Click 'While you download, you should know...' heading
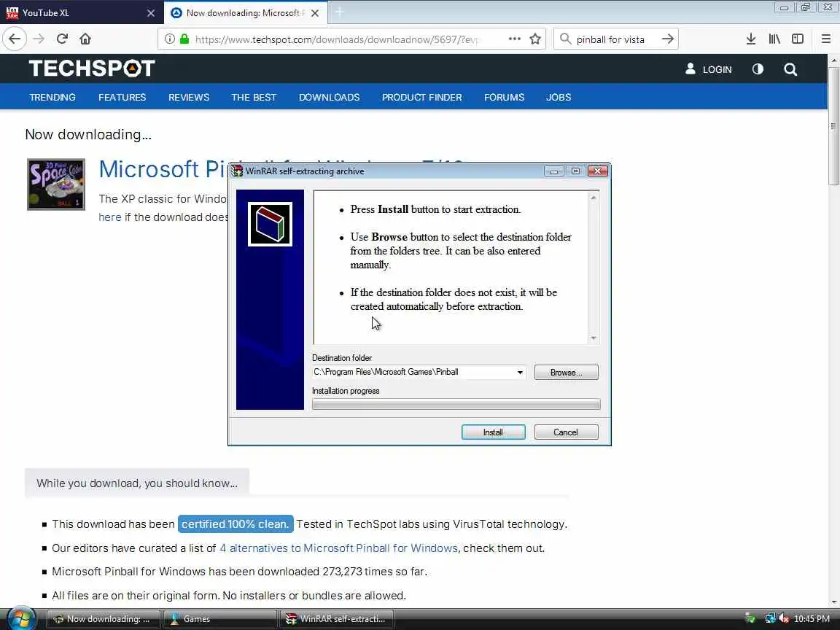This screenshot has width=840, height=630. pyautogui.click(x=137, y=483)
